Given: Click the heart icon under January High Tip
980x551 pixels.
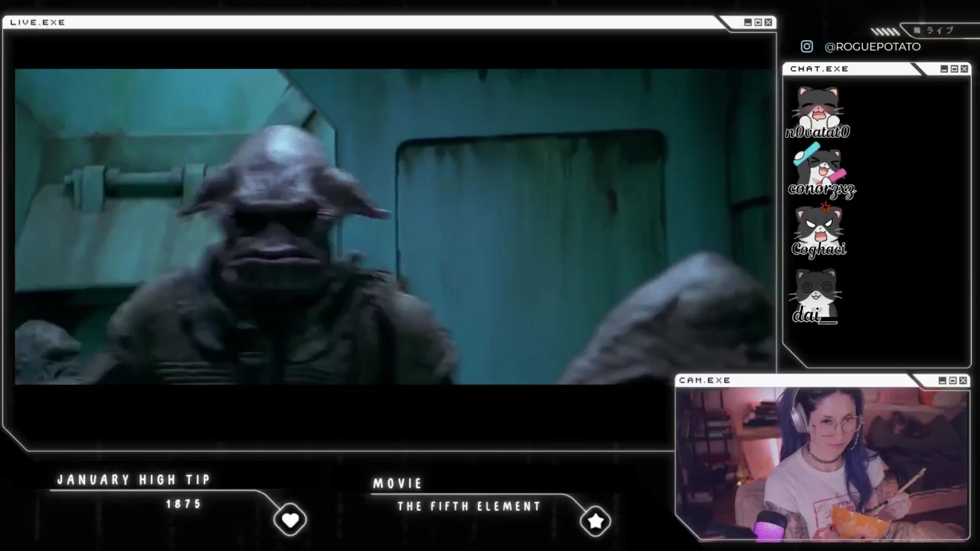Looking at the screenshot, I should (x=290, y=520).
